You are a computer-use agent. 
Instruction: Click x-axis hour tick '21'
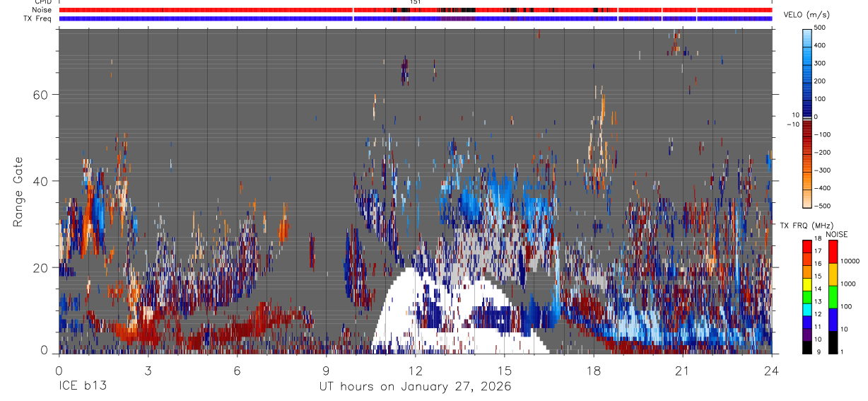[x=683, y=370]
